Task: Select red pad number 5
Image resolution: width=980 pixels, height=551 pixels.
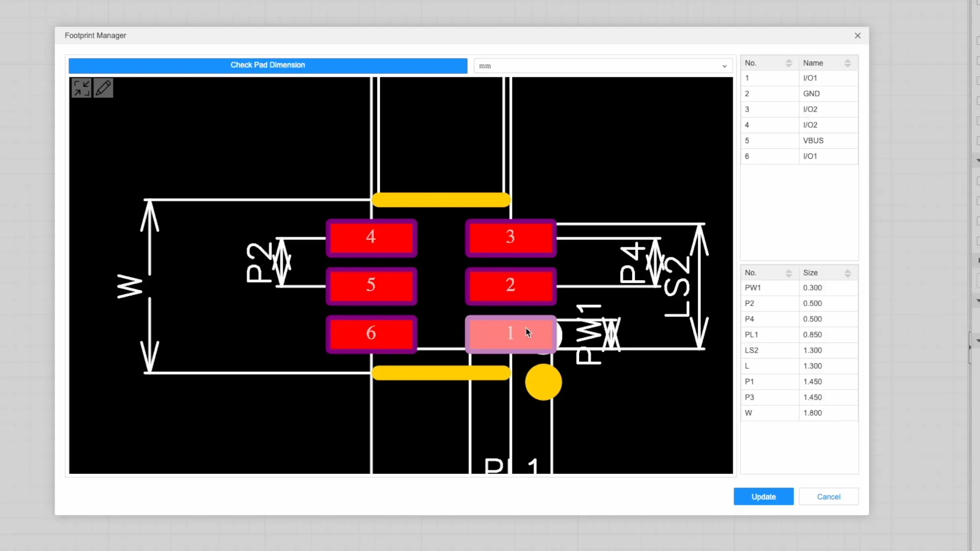Action: [371, 285]
